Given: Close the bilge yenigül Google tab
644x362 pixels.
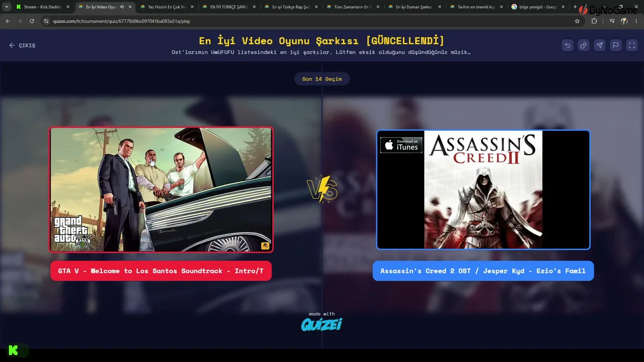Looking at the screenshot, I should [563, 7].
